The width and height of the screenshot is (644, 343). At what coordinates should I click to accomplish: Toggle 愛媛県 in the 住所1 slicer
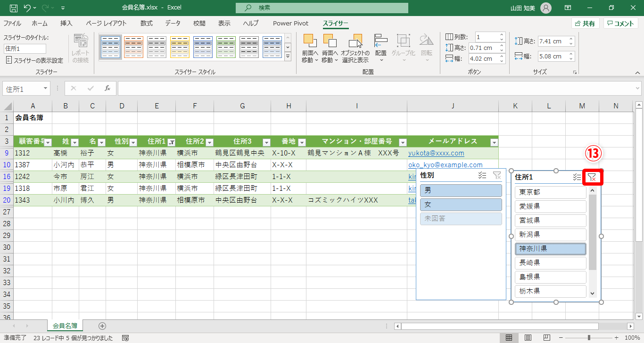[551, 206]
